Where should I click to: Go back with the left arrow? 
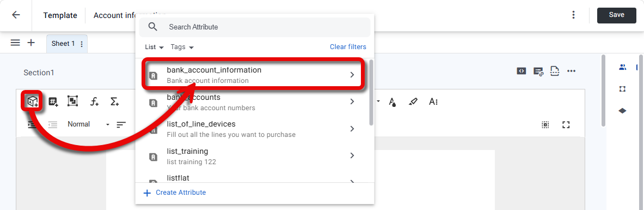pyautogui.click(x=16, y=15)
